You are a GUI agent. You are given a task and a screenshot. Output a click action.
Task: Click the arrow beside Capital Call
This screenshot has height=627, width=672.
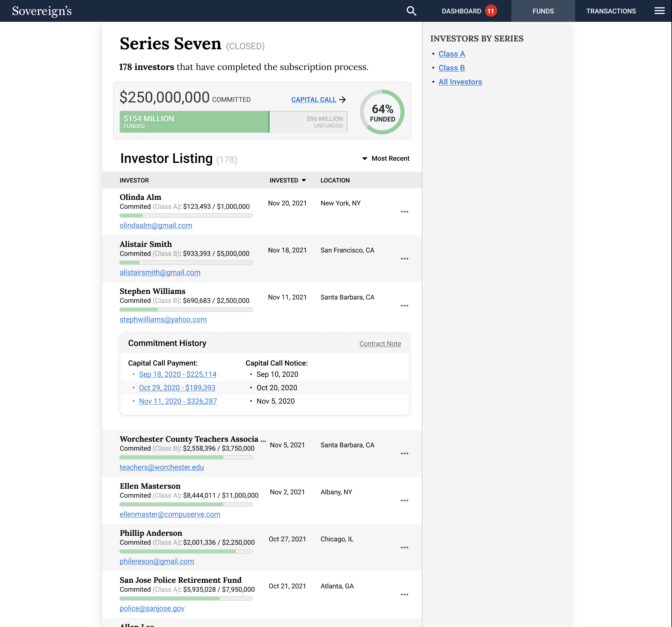[x=342, y=100]
